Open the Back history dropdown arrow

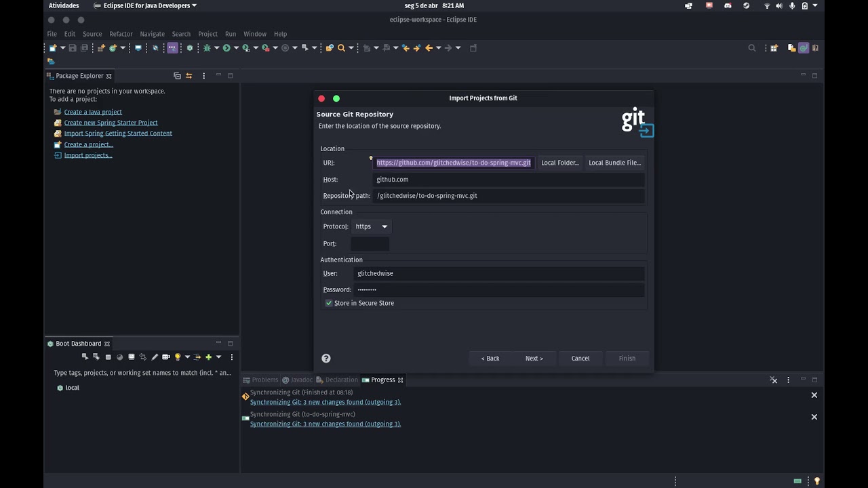[439, 47]
